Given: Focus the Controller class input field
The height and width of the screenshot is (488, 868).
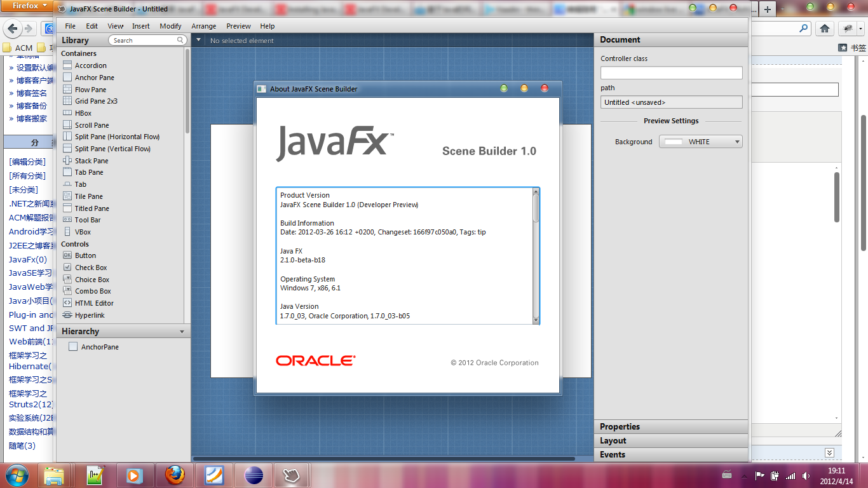Looking at the screenshot, I should pos(671,72).
